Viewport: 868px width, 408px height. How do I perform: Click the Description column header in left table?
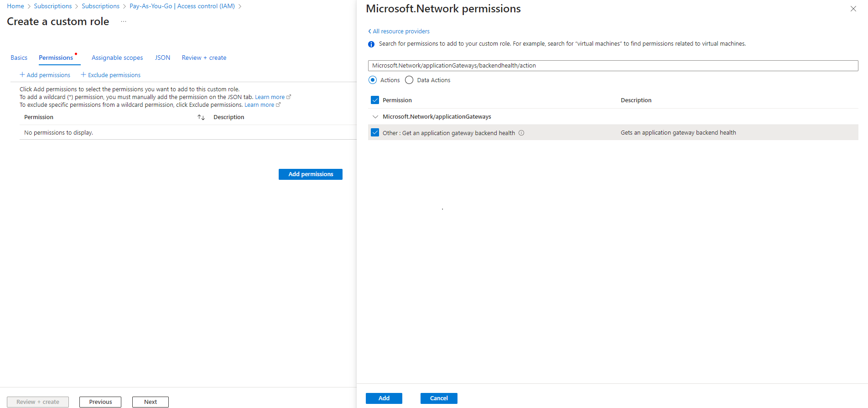(x=229, y=117)
